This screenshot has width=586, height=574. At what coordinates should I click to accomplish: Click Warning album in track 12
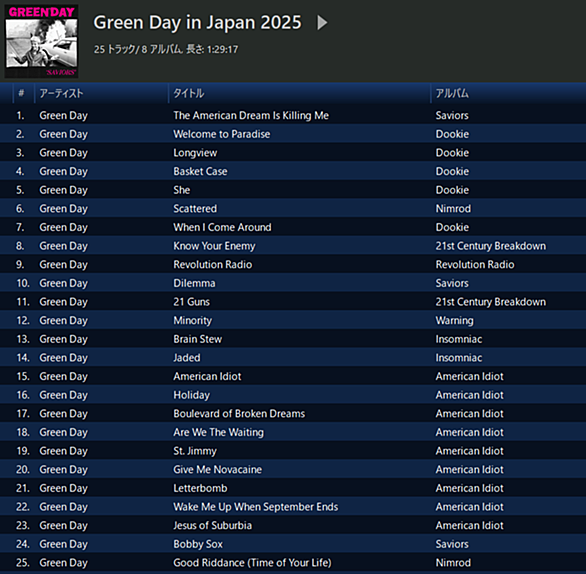[454, 321]
